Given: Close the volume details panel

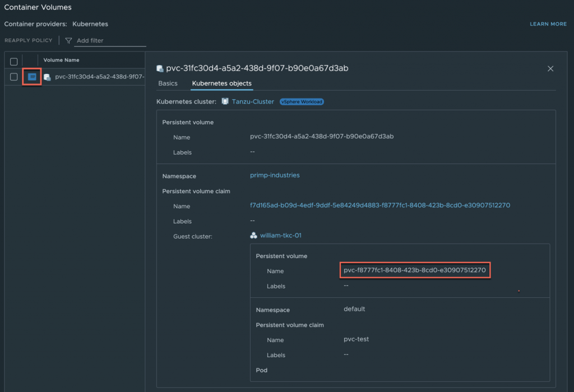Looking at the screenshot, I should point(550,68).
